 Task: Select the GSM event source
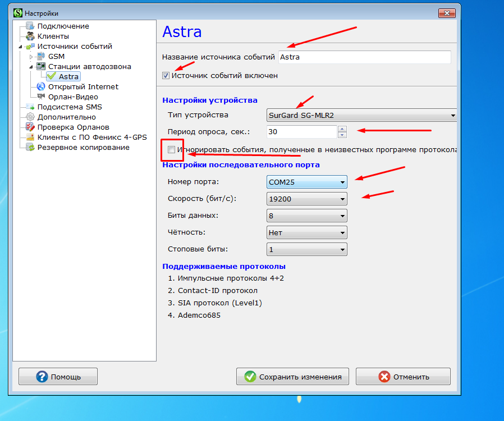pos(56,56)
